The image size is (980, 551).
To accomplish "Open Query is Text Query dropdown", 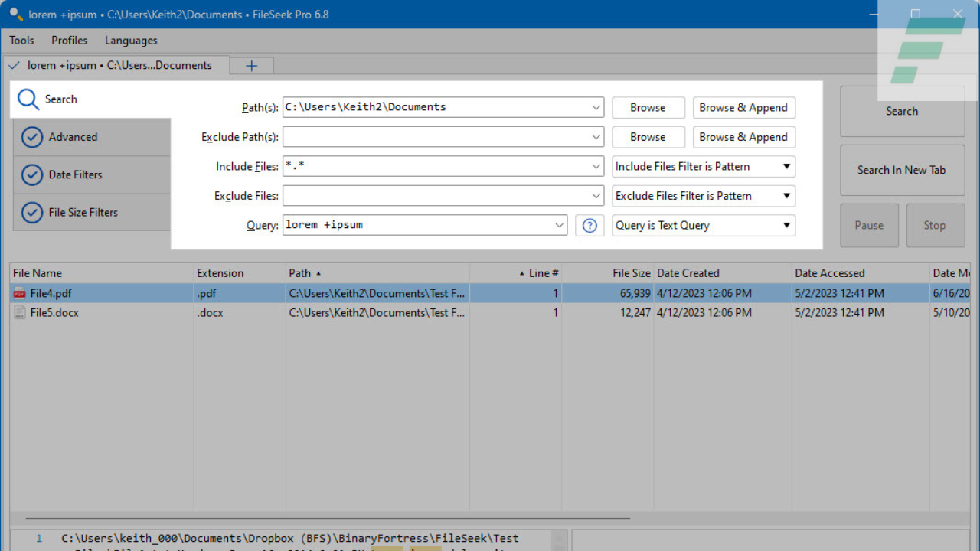I will (x=704, y=225).
